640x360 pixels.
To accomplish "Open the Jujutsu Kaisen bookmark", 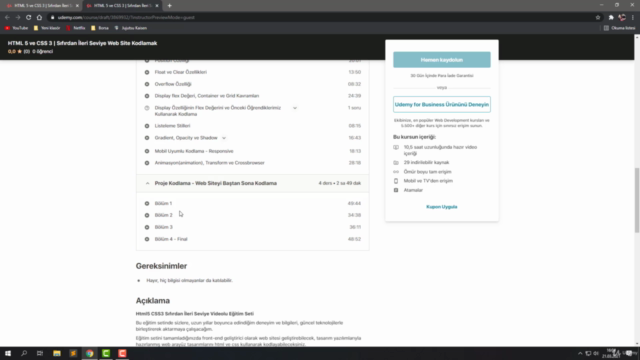I will click(131, 28).
